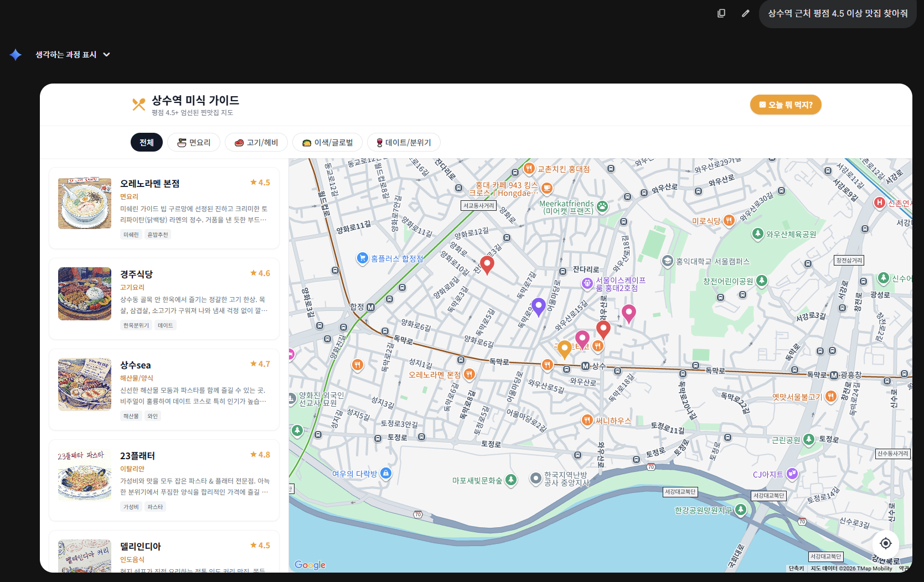924x582 pixels.
Task: Click the 창전어린이공원 park marker
Action: point(762,280)
